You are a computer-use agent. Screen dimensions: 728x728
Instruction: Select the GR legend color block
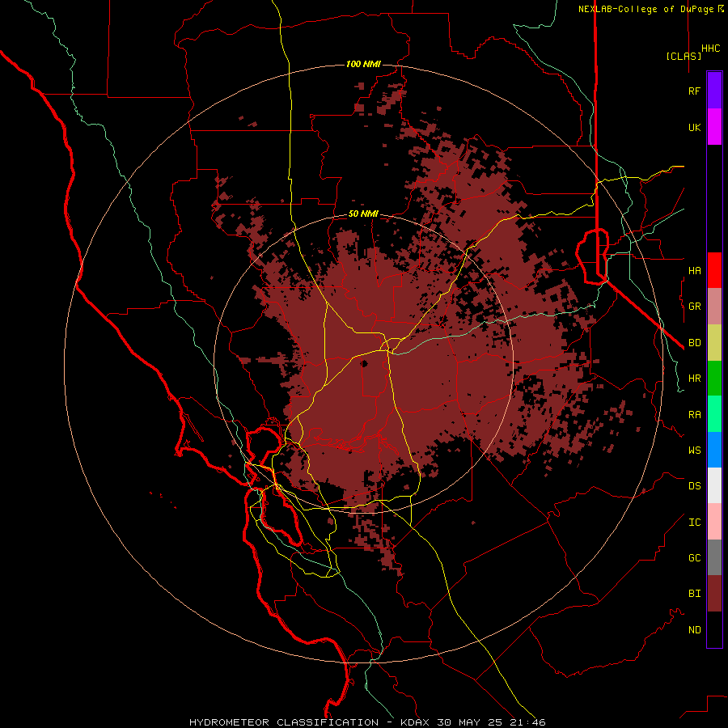[x=714, y=307]
